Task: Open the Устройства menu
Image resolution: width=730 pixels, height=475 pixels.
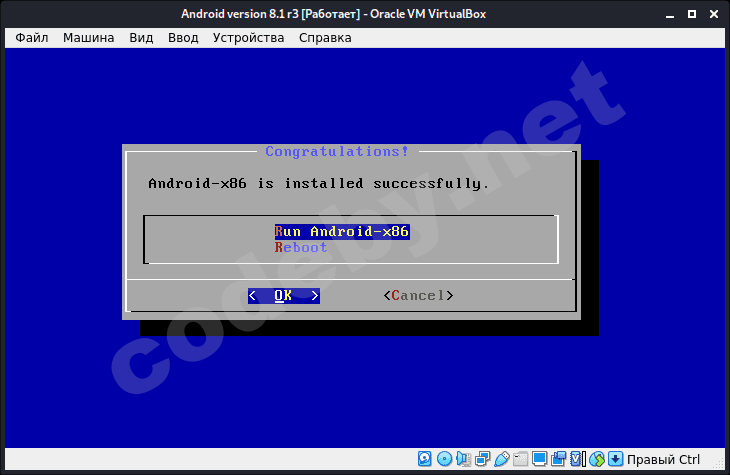Action: pos(248,38)
